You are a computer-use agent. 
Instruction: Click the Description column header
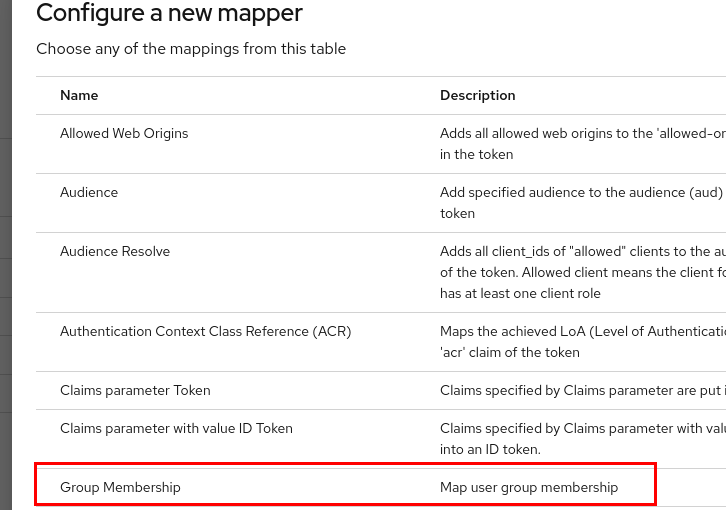tap(477, 95)
